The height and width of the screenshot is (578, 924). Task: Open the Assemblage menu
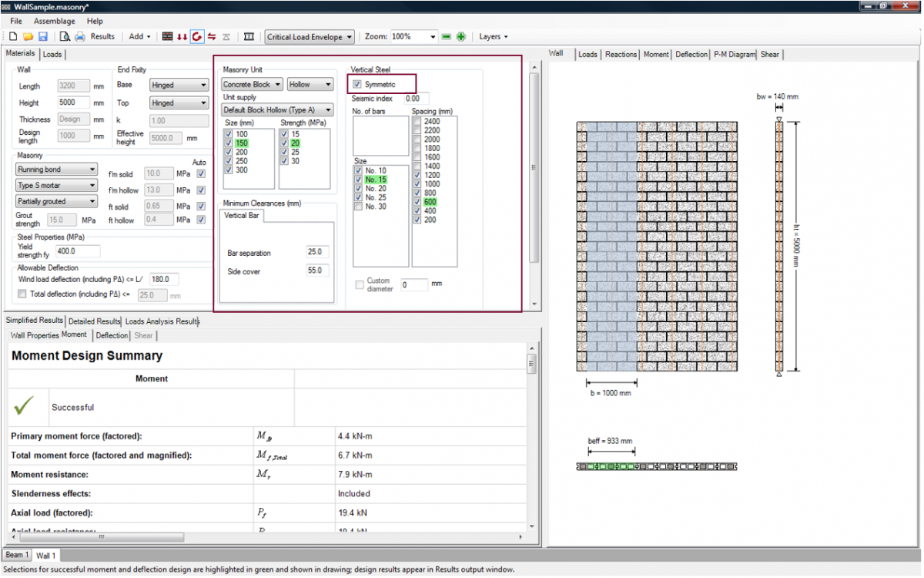coord(54,21)
